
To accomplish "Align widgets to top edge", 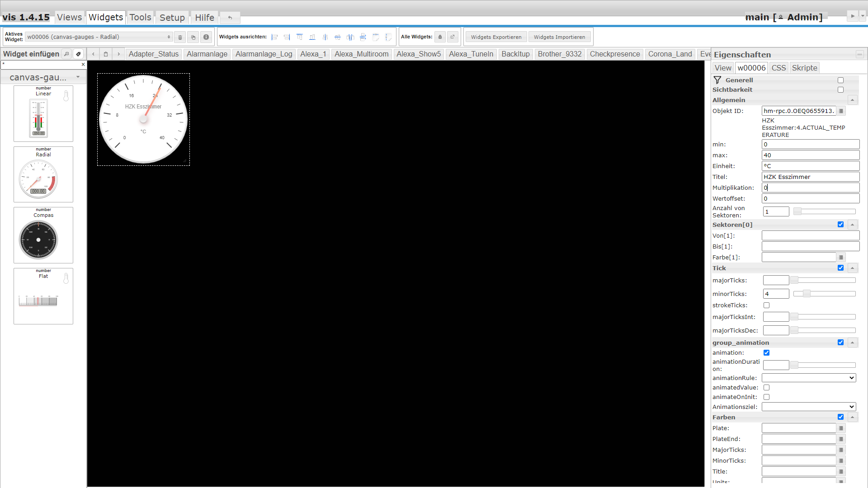I will point(300,37).
